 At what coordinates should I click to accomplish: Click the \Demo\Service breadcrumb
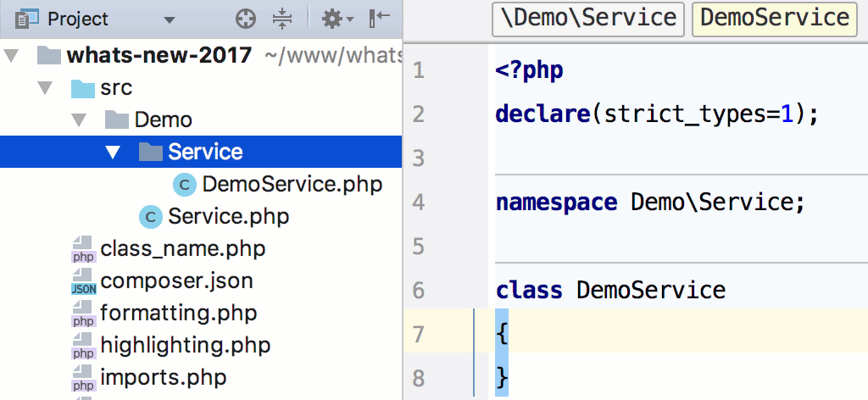(588, 19)
